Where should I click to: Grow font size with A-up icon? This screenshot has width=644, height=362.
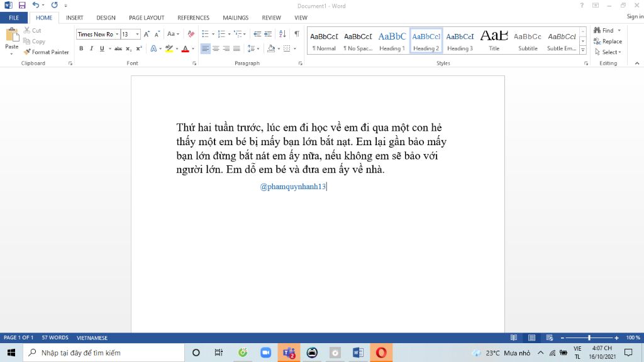coord(147,34)
